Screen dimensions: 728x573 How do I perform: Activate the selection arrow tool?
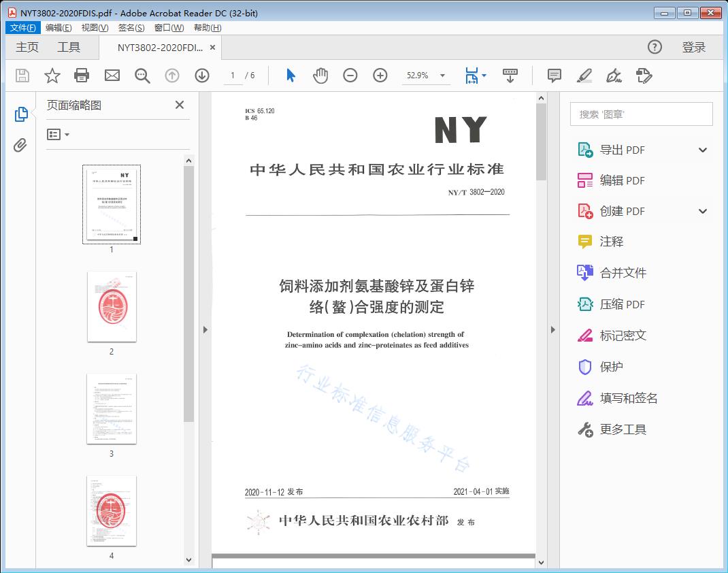289,76
